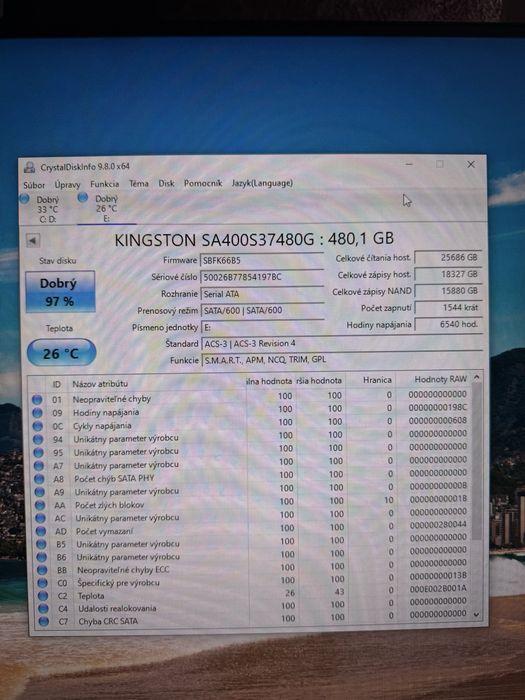Click the Dobrý 97 % health status button
Image resolution: width=525 pixels, height=700 pixels.
(x=60, y=292)
